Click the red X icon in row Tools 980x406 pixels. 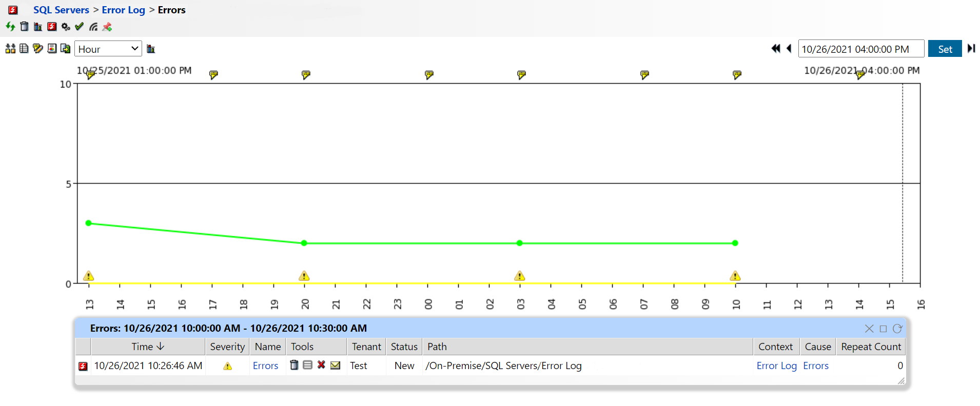[x=321, y=365]
